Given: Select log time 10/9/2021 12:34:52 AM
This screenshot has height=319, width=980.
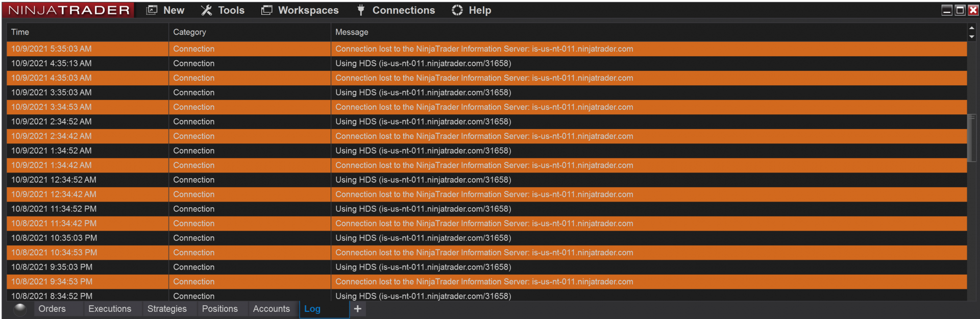Looking at the screenshot, I should click(x=54, y=180).
